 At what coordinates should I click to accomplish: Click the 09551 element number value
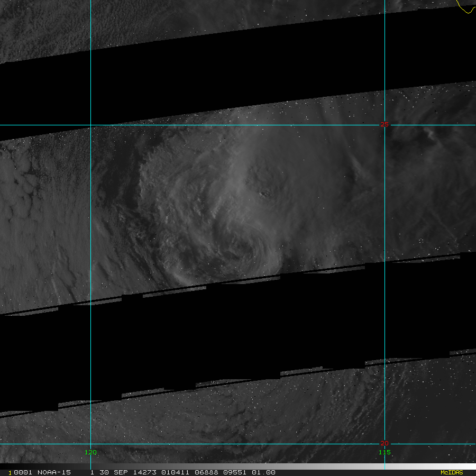click(230, 472)
